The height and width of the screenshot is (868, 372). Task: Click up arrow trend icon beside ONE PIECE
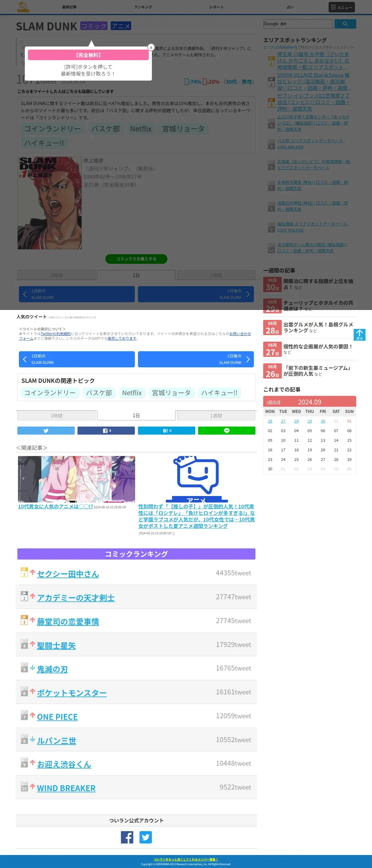click(32, 715)
